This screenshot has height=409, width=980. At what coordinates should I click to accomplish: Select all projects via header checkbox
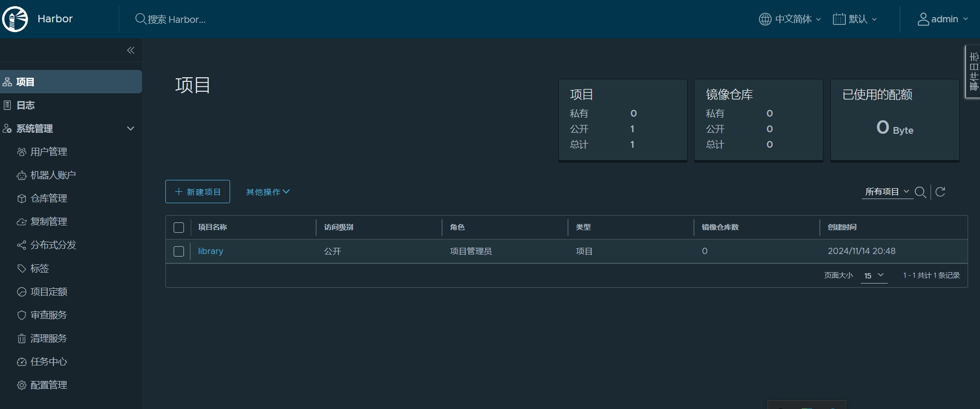coord(179,228)
